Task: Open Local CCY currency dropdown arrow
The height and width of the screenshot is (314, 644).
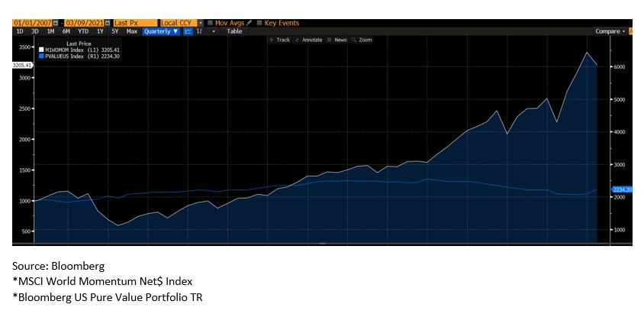Action: (x=201, y=23)
